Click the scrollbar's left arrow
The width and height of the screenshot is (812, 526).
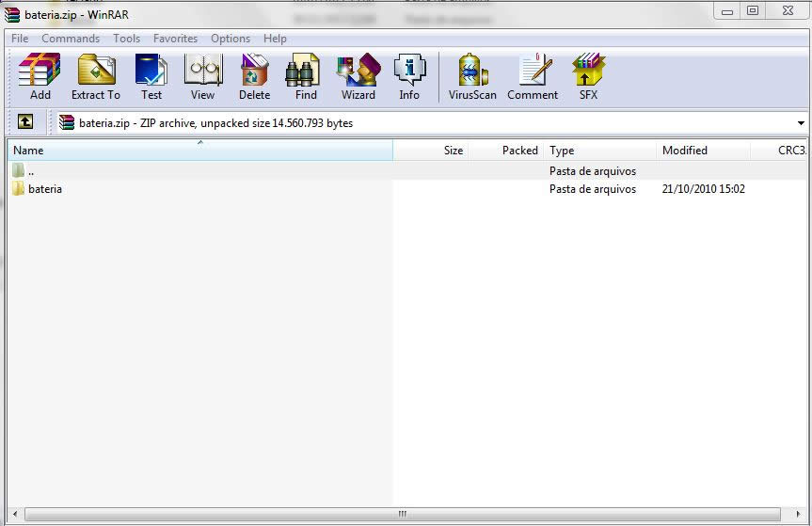tap(15, 514)
